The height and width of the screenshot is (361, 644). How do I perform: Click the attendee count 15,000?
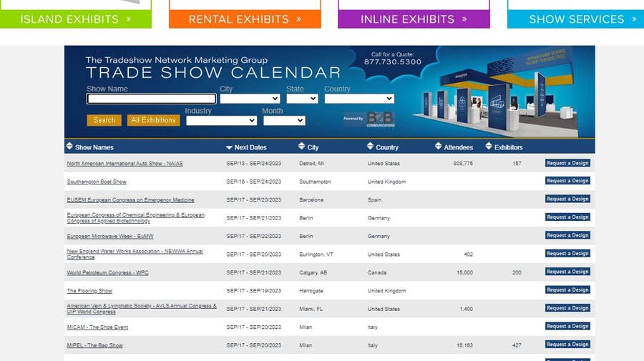click(464, 272)
